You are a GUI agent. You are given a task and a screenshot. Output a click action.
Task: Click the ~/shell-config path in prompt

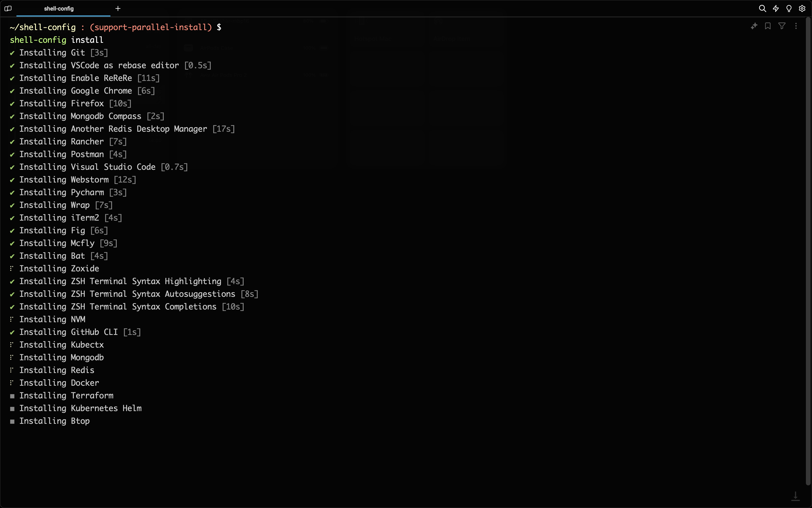[x=43, y=27]
